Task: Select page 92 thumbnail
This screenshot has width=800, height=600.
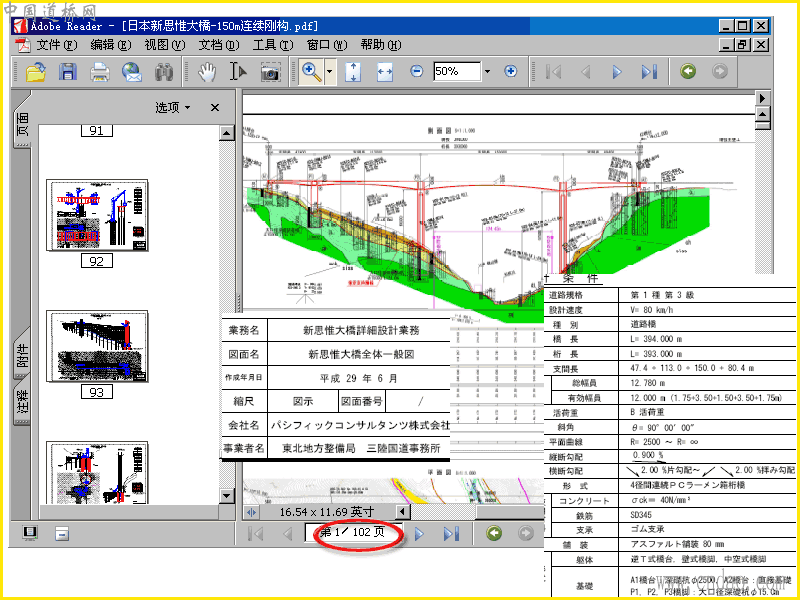Action: click(97, 215)
